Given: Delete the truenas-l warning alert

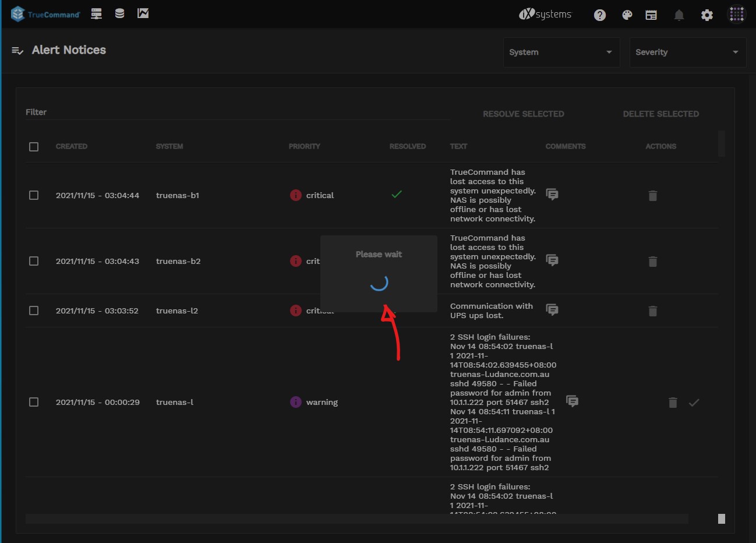Looking at the screenshot, I should [673, 403].
